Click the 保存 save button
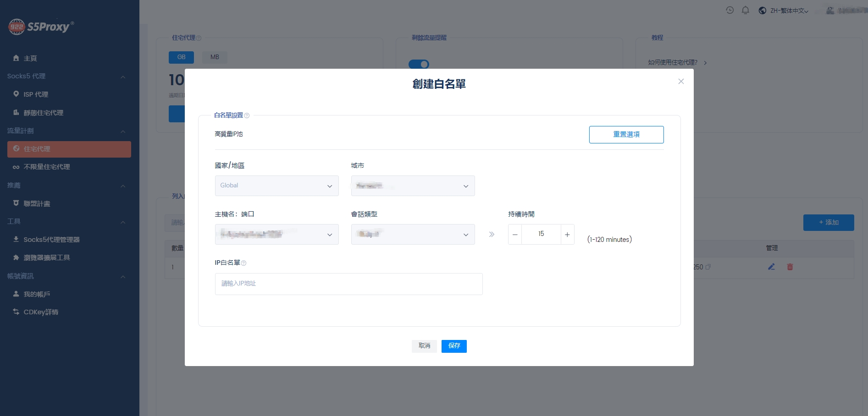Image resolution: width=868 pixels, height=416 pixels. click(x=454, y=346)
